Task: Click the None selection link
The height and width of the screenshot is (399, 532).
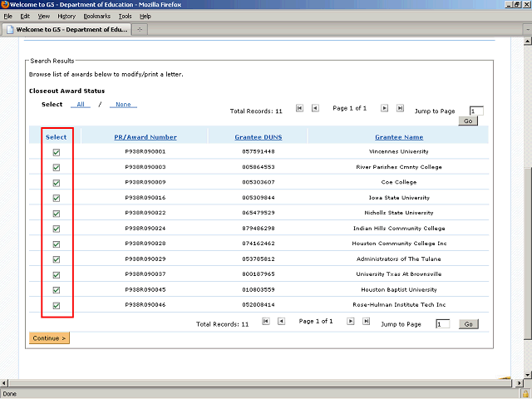Action: [122, 105]
